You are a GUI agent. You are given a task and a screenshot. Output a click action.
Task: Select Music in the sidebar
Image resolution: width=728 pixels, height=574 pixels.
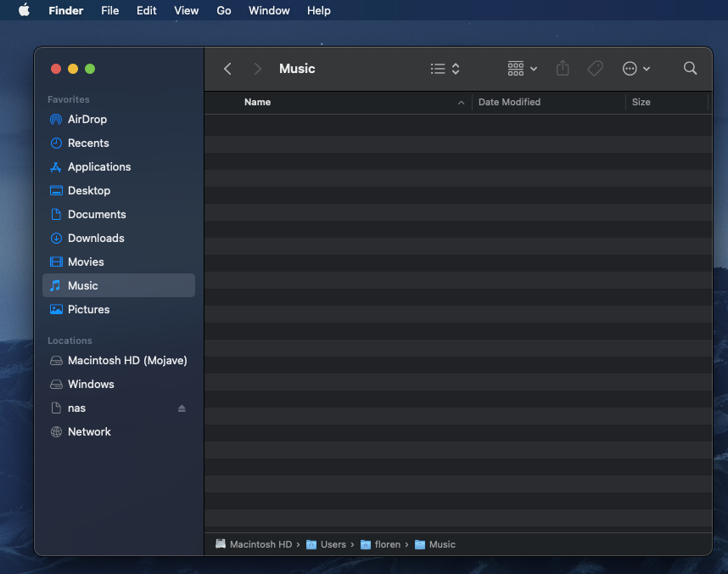119,285
